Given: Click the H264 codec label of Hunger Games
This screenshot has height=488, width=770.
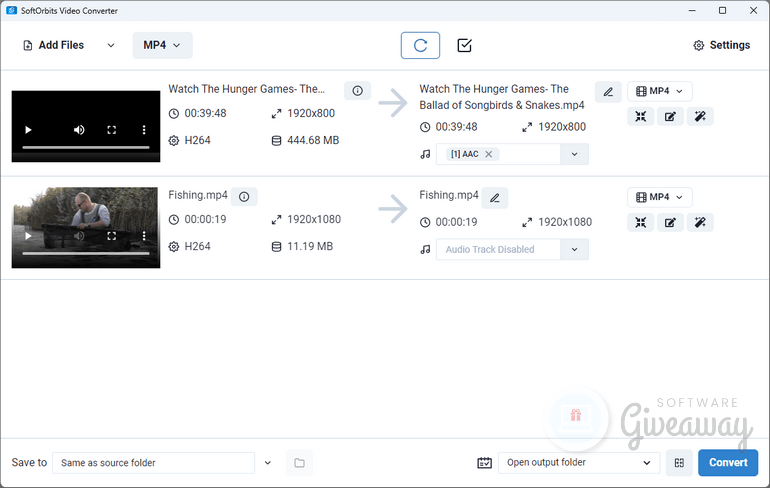Looking at the screenshot, I should [x=197, y=140].
